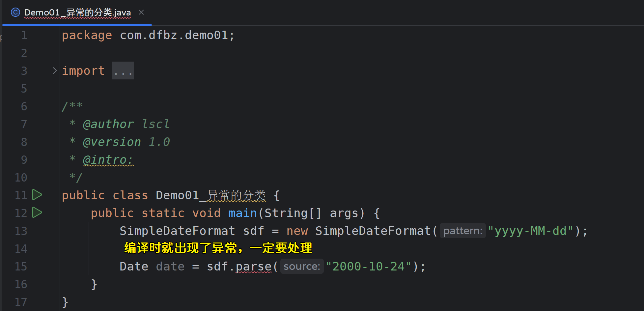
Task: Click the run arrow beside the main method
Action: (37, 213)
